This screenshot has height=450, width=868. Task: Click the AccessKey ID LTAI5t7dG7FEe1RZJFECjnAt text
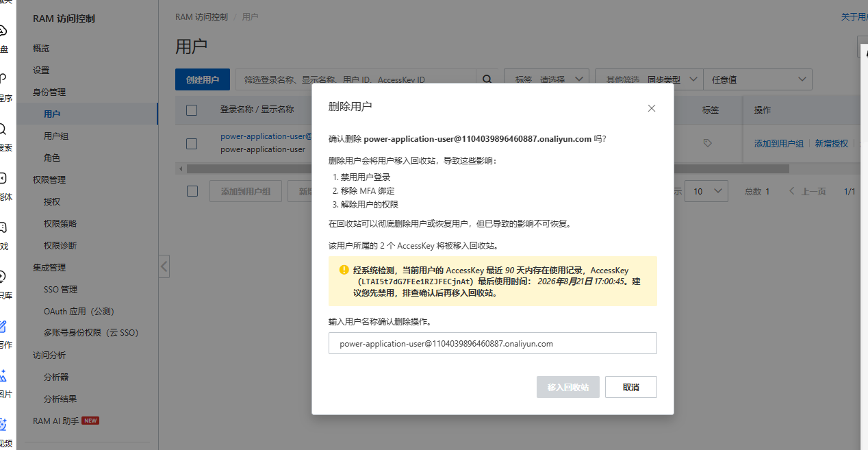415,282
